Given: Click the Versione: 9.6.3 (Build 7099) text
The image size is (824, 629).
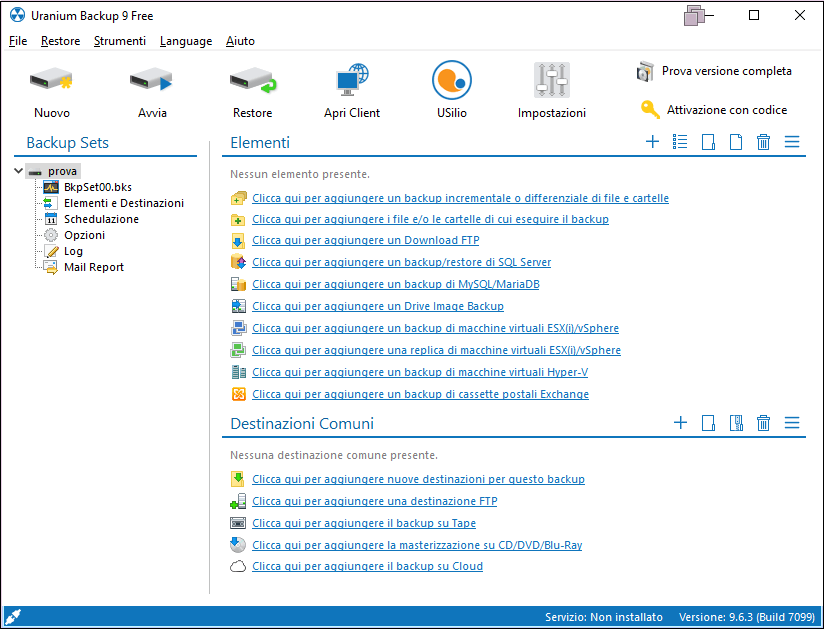Looking at the screenshot, I should [747, 617].
